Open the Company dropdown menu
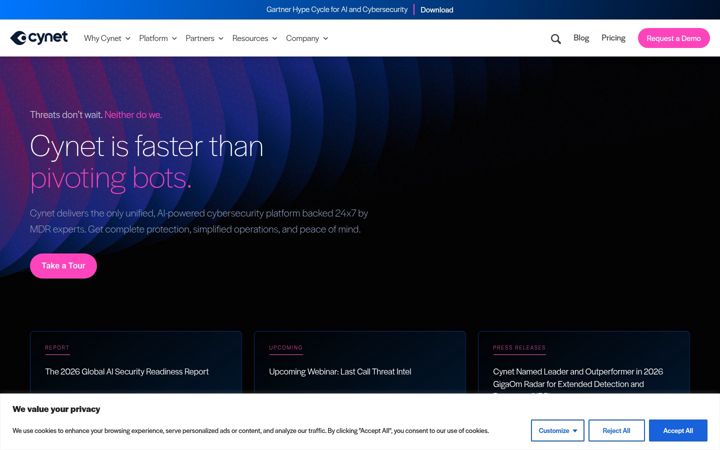720x450 pixels. (x=307, y=39)
